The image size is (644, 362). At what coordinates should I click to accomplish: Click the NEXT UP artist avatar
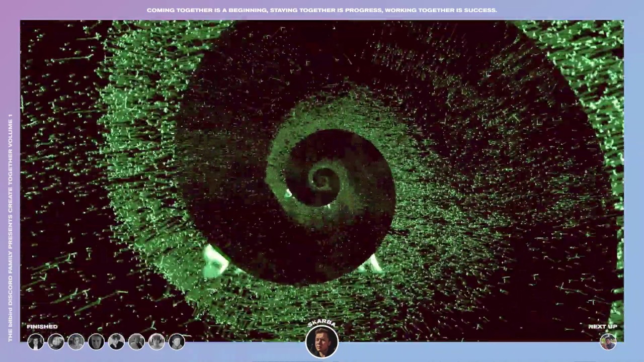[x=608, y=342]
